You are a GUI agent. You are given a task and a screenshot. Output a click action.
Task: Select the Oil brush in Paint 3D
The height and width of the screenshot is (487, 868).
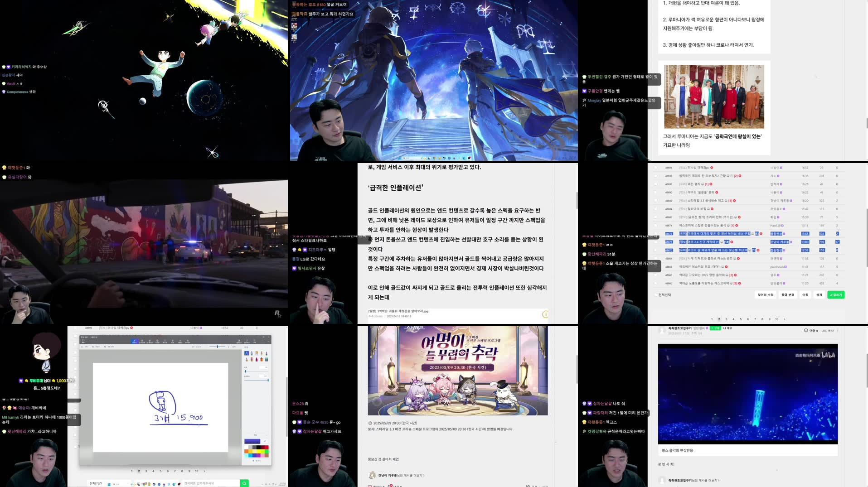click(257, 353)
